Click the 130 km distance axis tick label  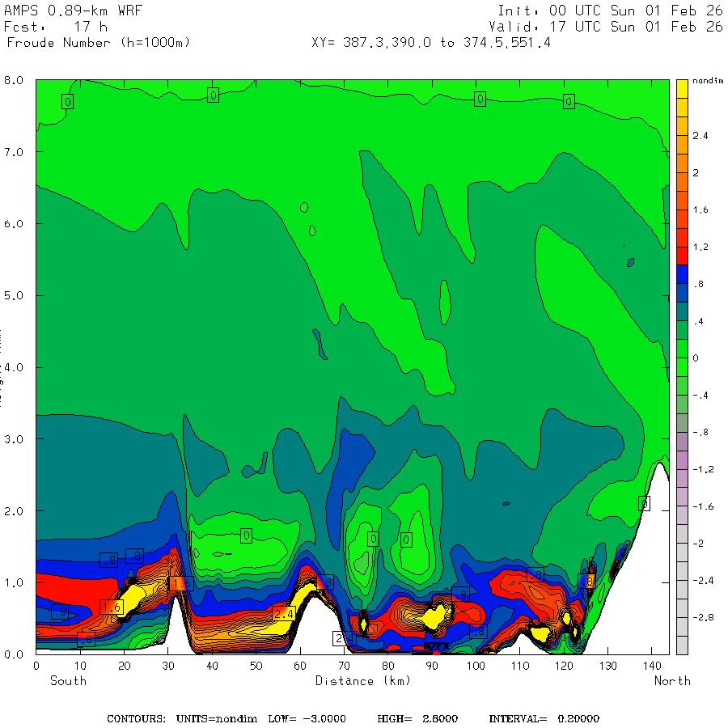[x=607, y=667]
